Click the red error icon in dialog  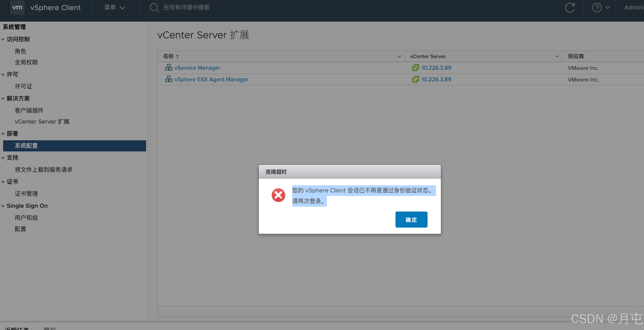[x=278, y=195]
